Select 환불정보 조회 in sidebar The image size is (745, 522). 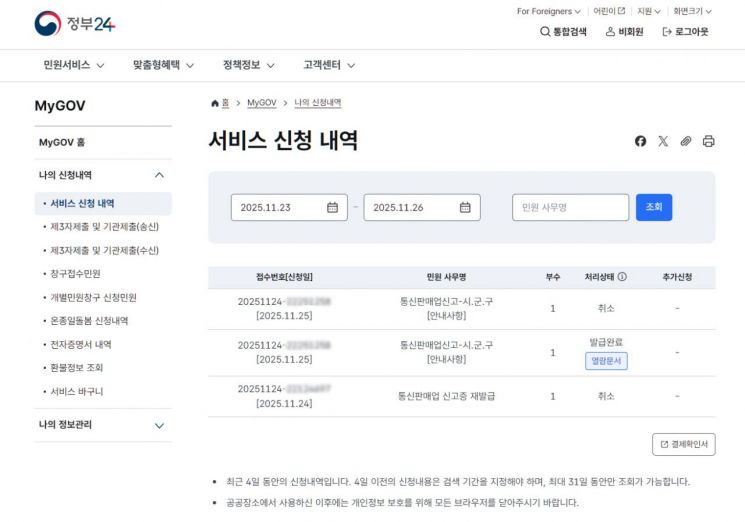[76, 368]
